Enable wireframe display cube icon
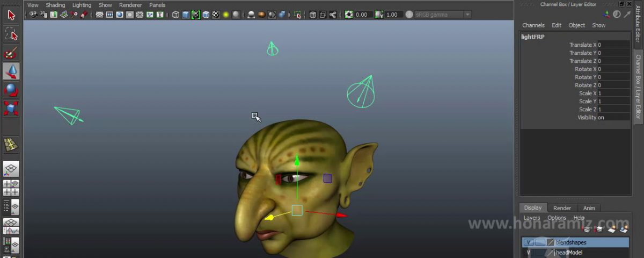 click(175, 15)
